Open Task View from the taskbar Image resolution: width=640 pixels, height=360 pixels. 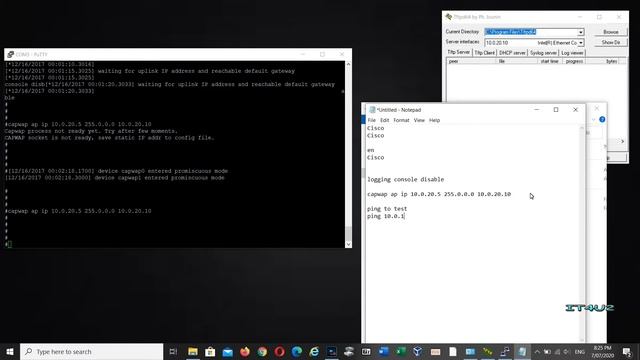click(173, 351)
